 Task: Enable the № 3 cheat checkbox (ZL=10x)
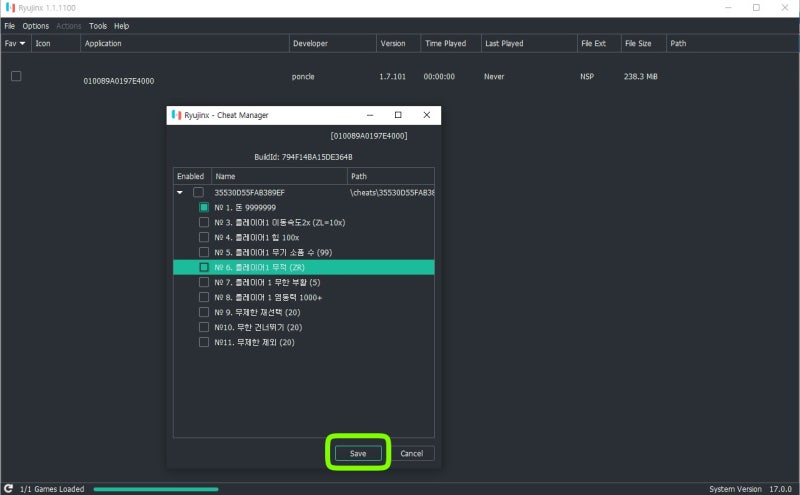[204, 222]
